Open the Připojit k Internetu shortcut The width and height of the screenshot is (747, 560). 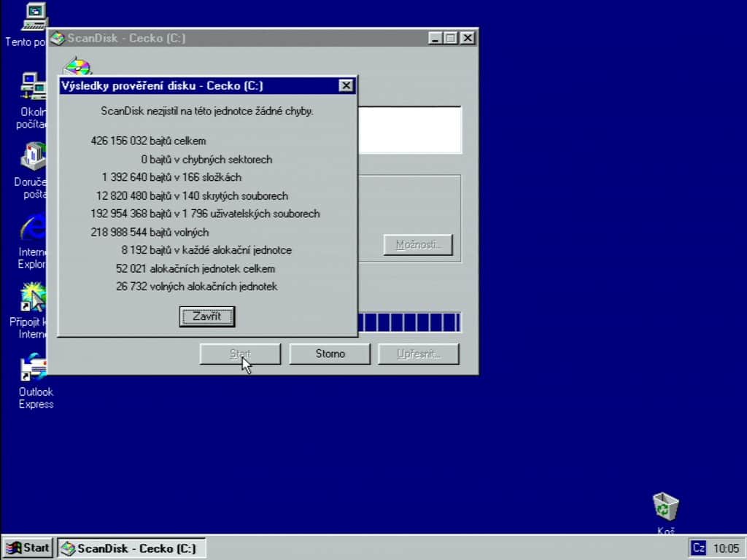(x=34, y=297)
